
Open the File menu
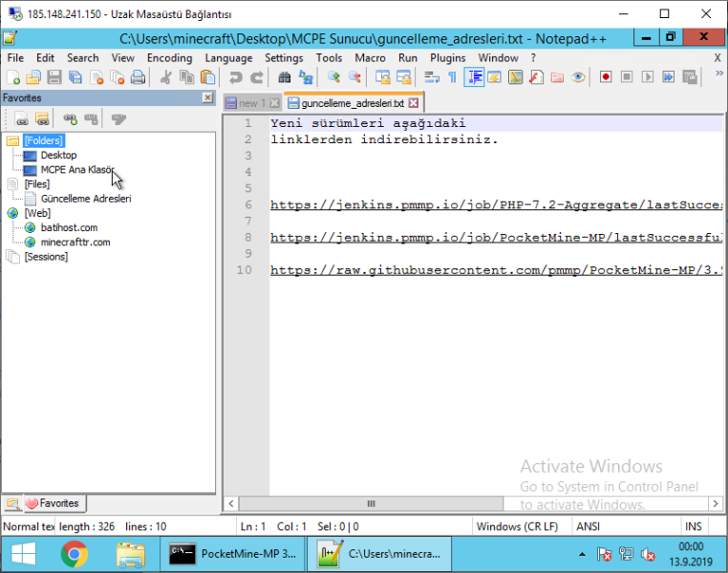(15, 58)
